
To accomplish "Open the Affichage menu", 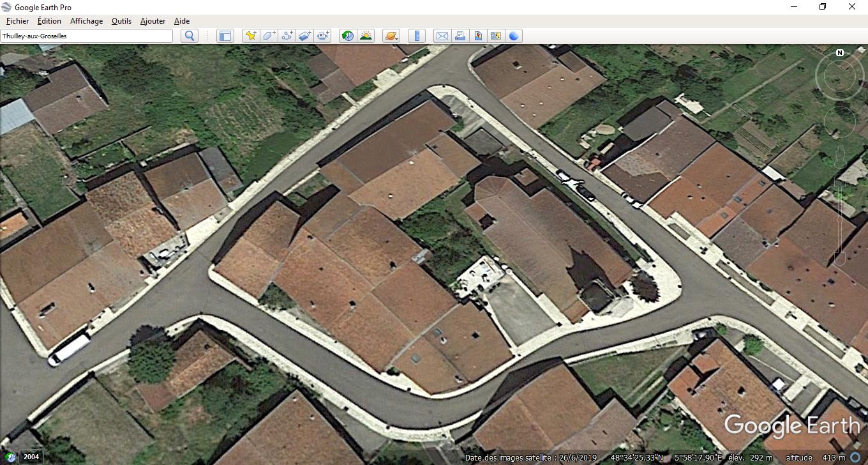I will [86, 21].
